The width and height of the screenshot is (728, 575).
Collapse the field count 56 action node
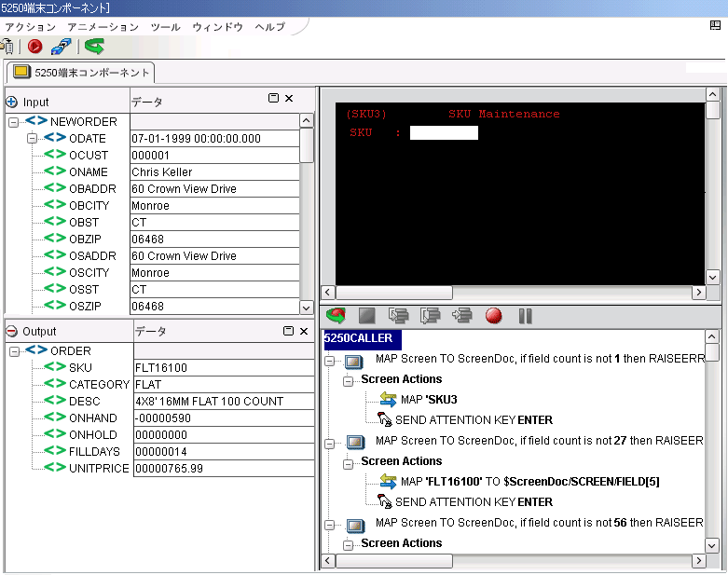click(330, 525)
